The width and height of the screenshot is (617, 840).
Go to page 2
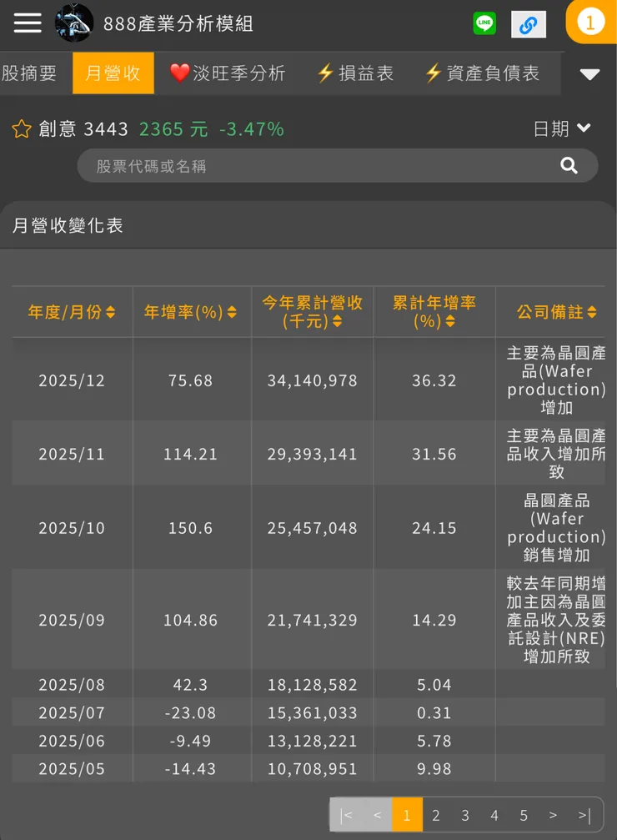(436, 815)
